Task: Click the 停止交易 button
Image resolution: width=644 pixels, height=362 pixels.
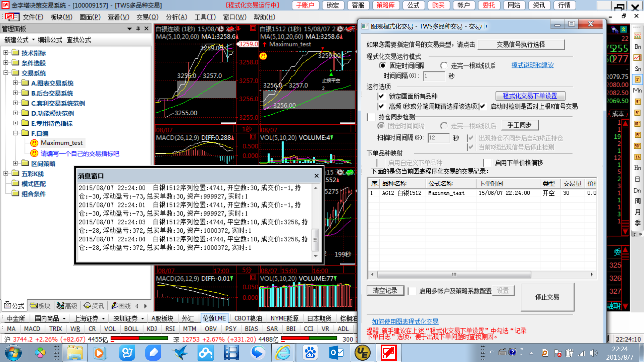Action: coord(547,297)
